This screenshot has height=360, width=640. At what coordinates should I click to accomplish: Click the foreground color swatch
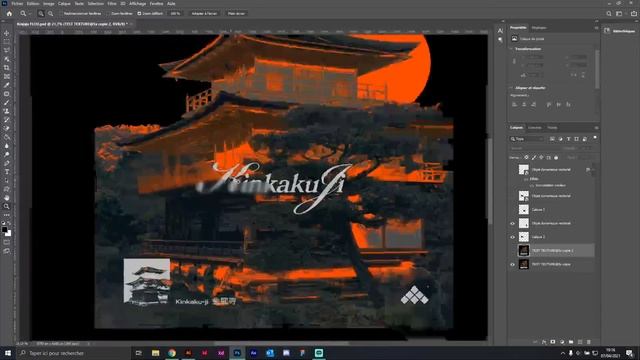tap(4, 230)
